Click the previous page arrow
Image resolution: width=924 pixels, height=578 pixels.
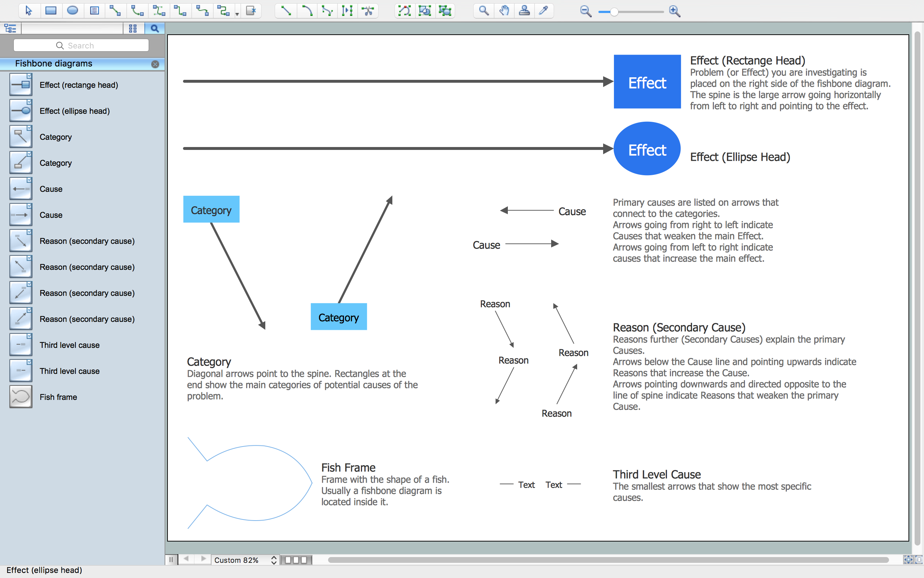(x=186, y=559)
